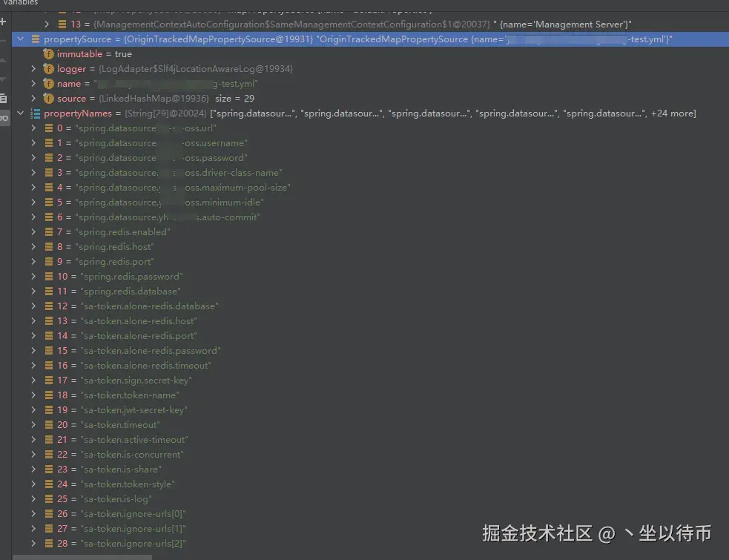729x560 pixels.
Task: Expand the name field node
Action: (33, 84)
